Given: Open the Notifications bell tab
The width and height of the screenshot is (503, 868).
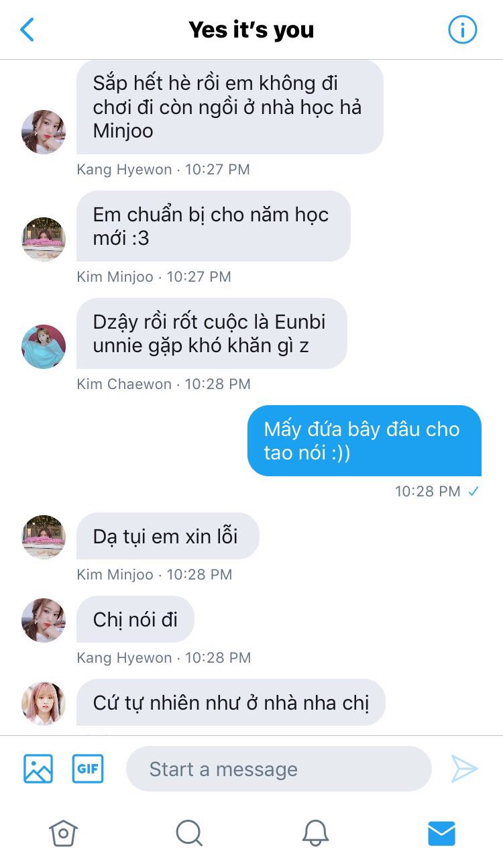Looking at the screenshot, I should click(315, 833).
